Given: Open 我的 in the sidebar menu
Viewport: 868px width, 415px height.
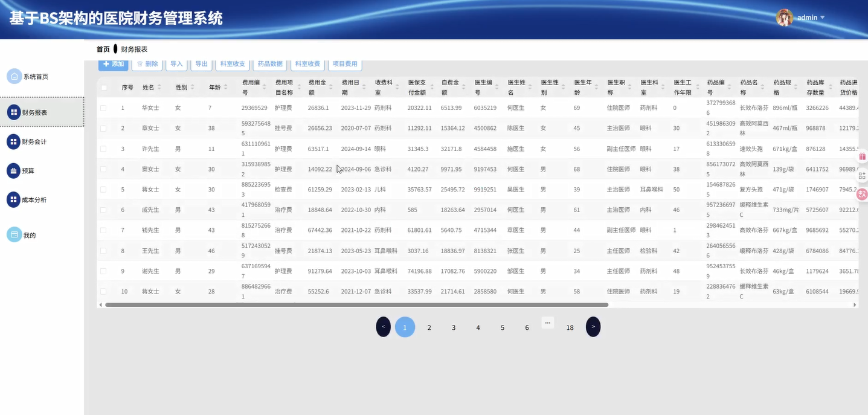Looking at the screenshot, I should [30, 236].
